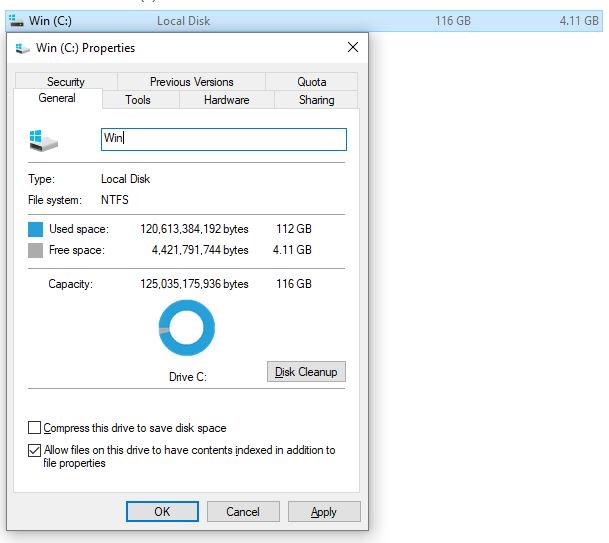Open the Previous Versions tab
This screenshot has height=543, width=609.
point(191,82)
